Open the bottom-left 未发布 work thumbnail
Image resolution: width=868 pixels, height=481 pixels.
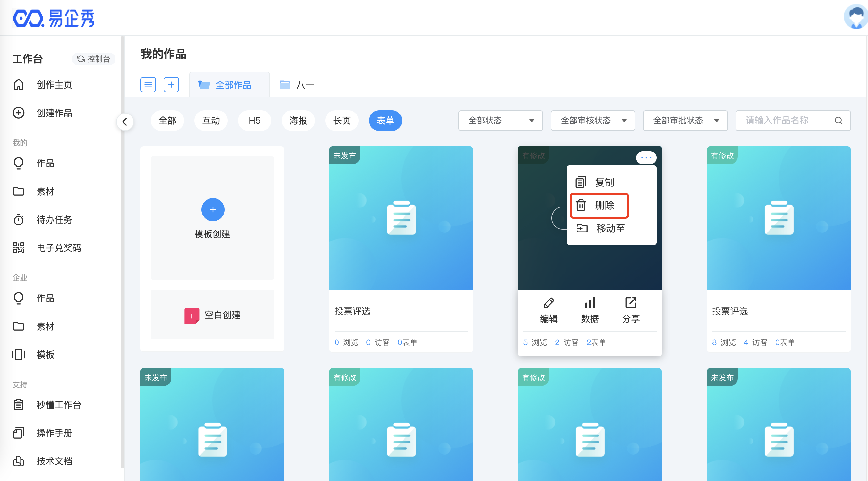click(x=212, y=425)
